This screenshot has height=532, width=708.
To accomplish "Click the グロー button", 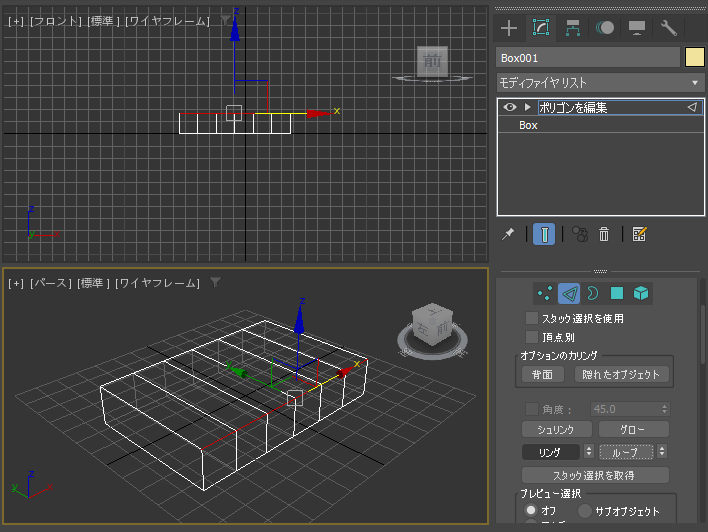I will (633, 429).
